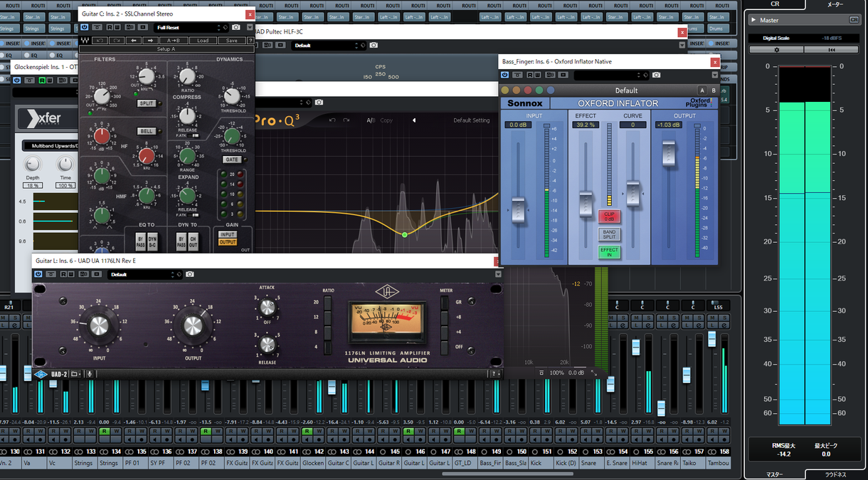
Task: Click the green dot in Oxford Inflator
Action: [539, 90]
